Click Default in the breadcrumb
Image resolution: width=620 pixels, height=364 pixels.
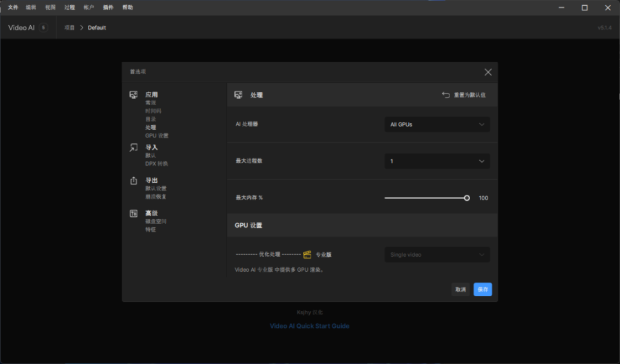[97, 28]
